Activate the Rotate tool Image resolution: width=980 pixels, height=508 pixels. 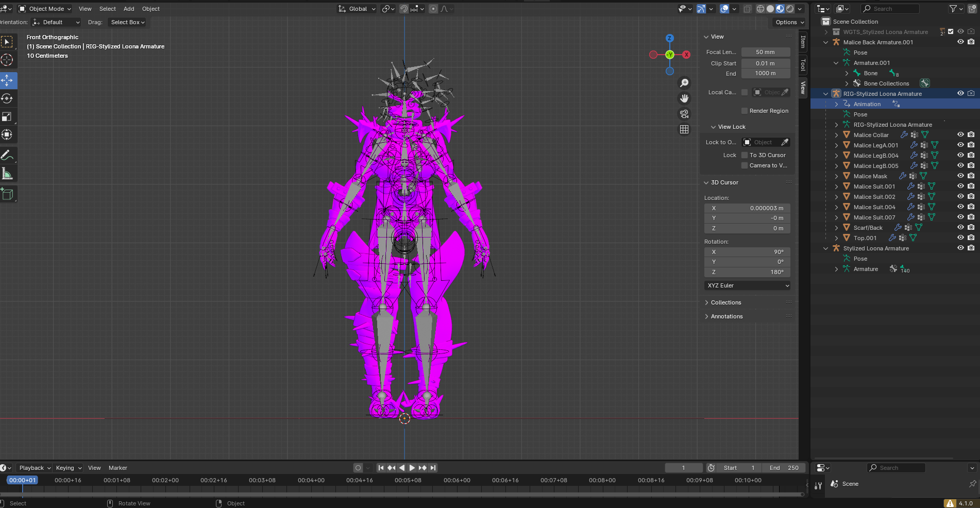point(7,98)
